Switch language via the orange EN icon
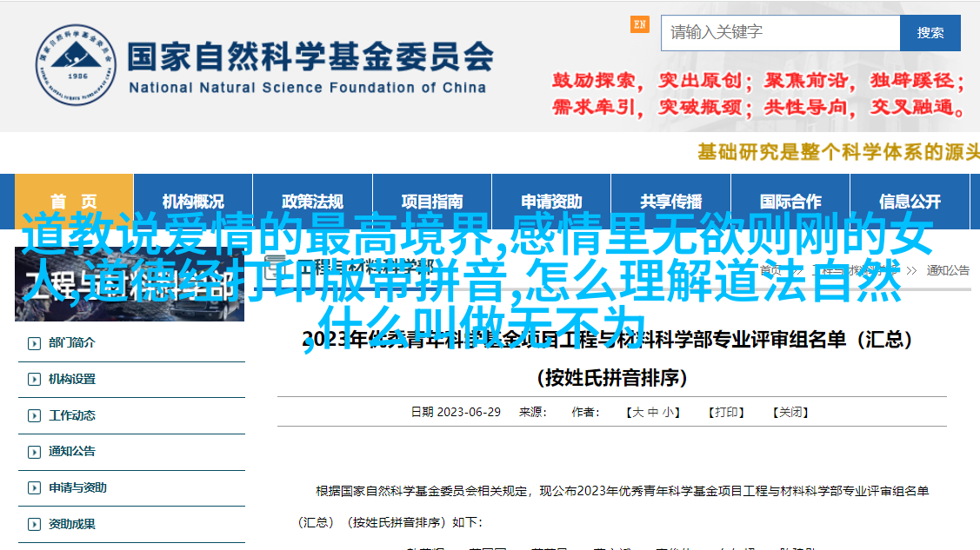Viewport: 980px width, 550px height. tap(640, 24)
